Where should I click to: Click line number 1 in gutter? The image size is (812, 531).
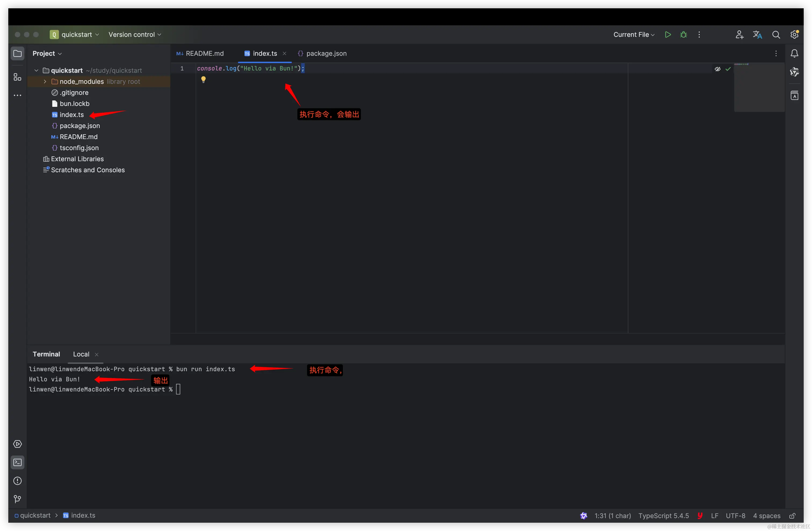182,68
